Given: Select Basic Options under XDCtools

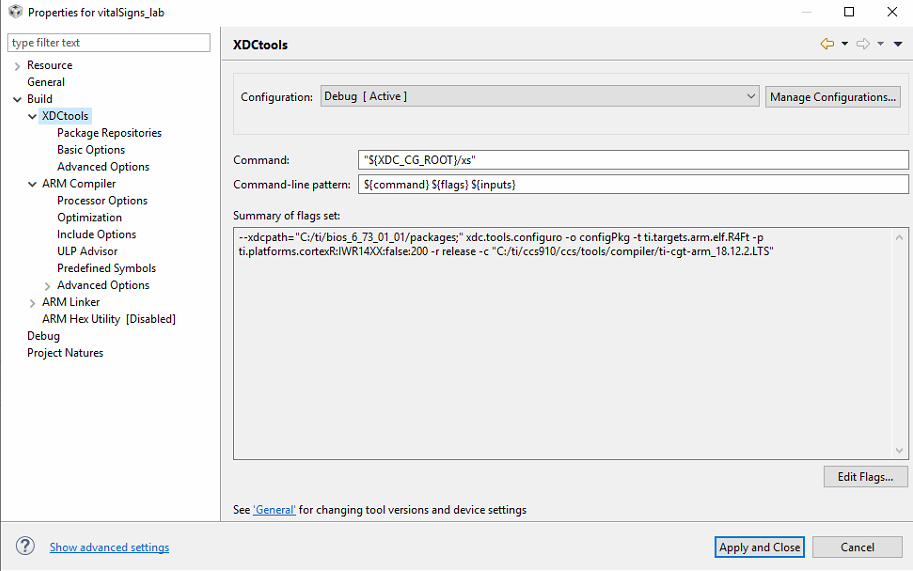Looking at the screenshot, I should tap(91, 150).
